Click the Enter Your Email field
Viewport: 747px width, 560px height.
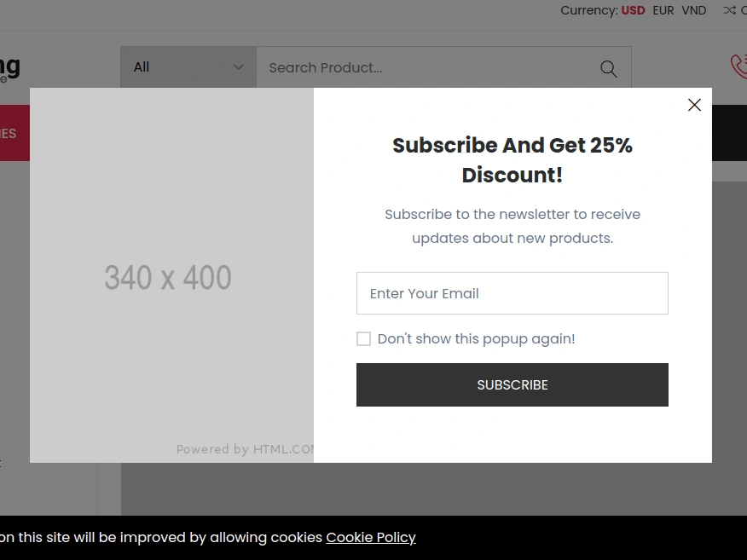click(x=512, y=293)
